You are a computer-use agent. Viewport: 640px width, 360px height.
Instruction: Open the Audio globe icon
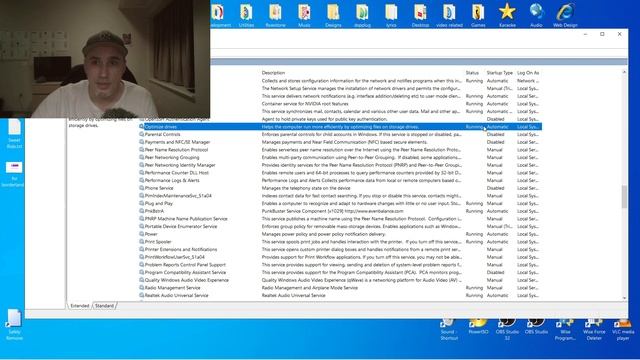click(536, 15)
